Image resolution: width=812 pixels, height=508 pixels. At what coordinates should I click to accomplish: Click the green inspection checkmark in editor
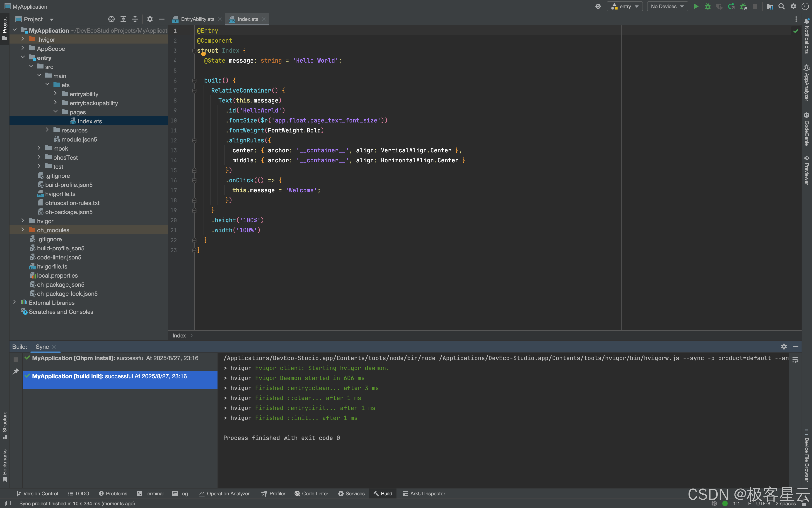point(795,31)
